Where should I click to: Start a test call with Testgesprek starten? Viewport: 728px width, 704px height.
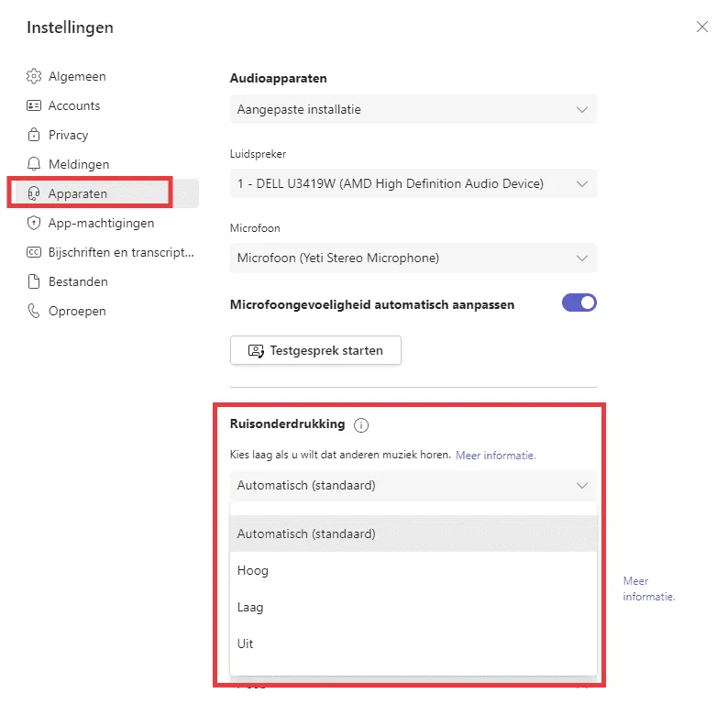314,350
